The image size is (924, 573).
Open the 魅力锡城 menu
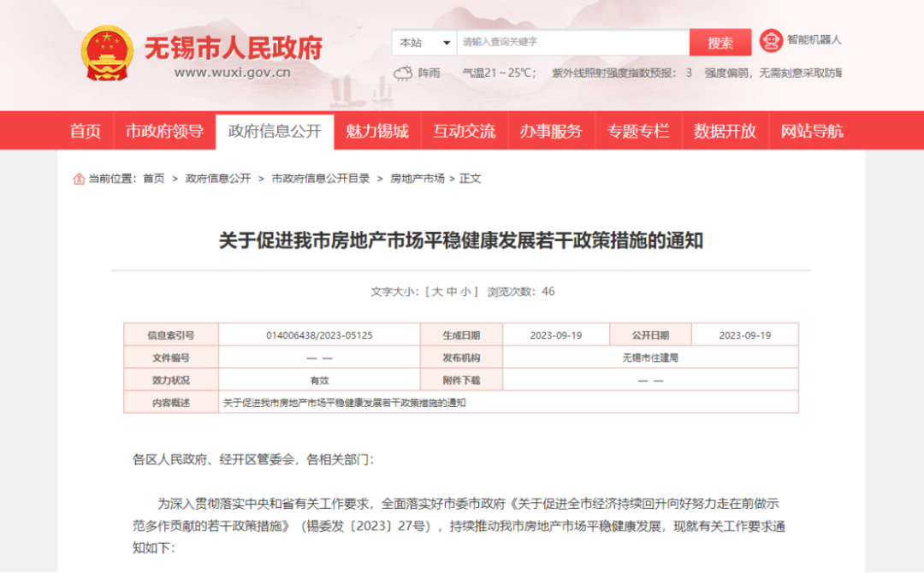tap(378, 130)
